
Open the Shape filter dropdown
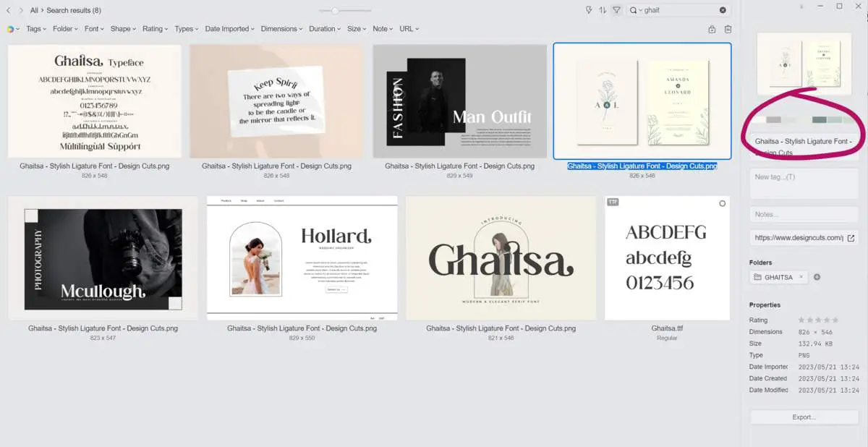123,29
